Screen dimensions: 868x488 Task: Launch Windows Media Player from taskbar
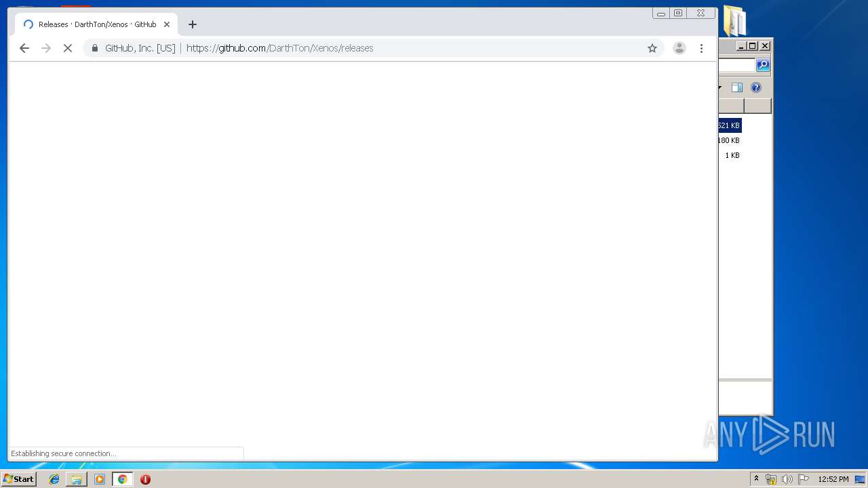point(100,479)
